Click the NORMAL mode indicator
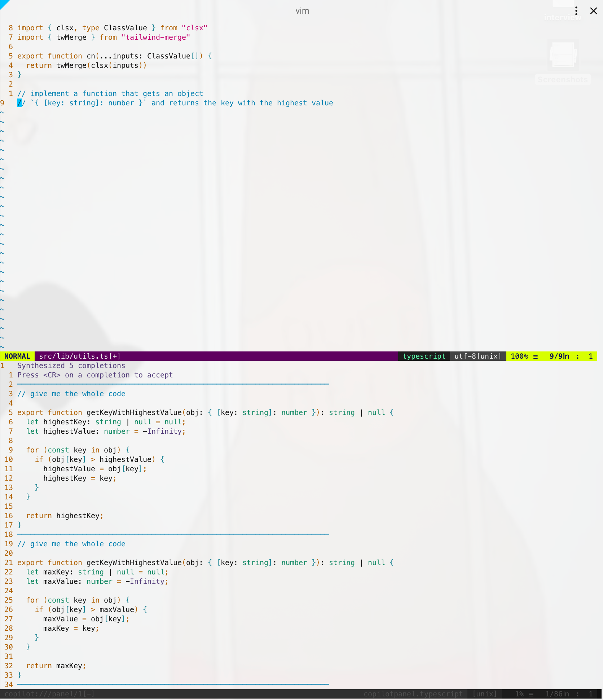This screenshot has height=700, width=603. (17, 356)
